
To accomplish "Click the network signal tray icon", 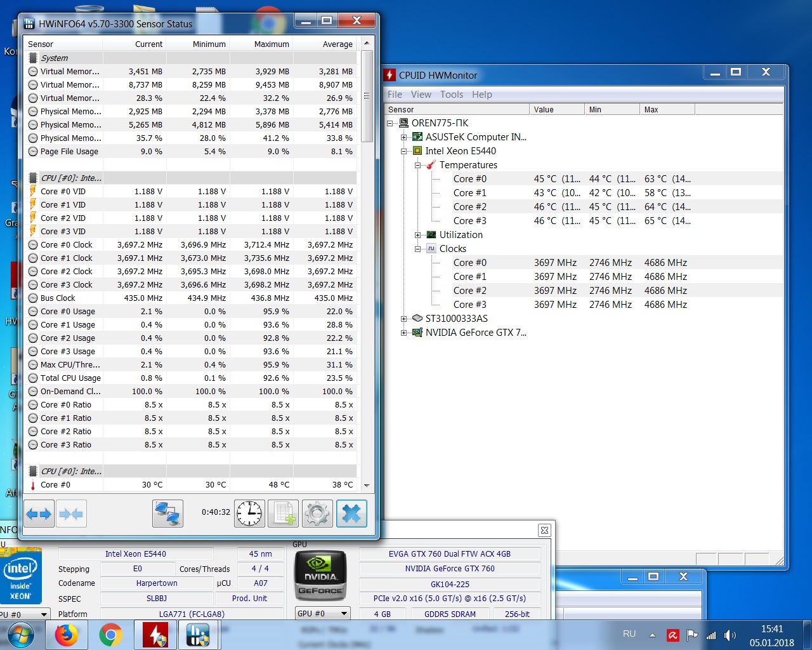I will click(711, 635).
